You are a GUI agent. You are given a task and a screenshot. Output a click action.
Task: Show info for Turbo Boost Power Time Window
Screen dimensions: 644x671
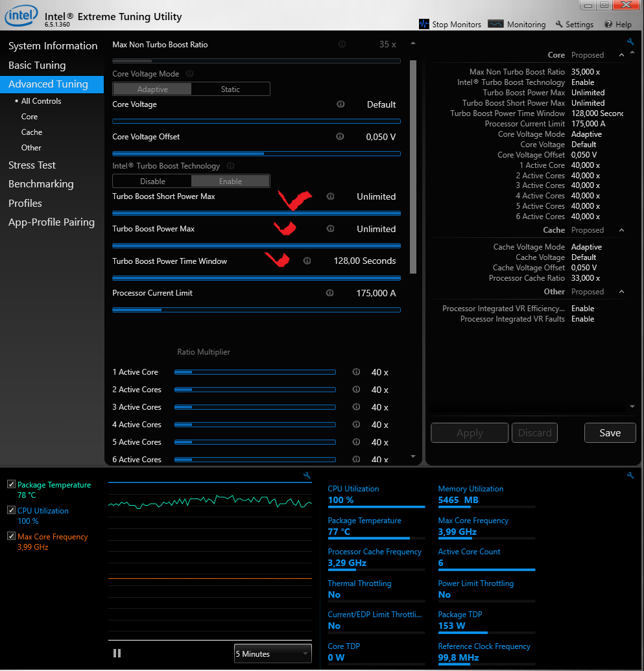pyautogui.click(x=307, y=261)
